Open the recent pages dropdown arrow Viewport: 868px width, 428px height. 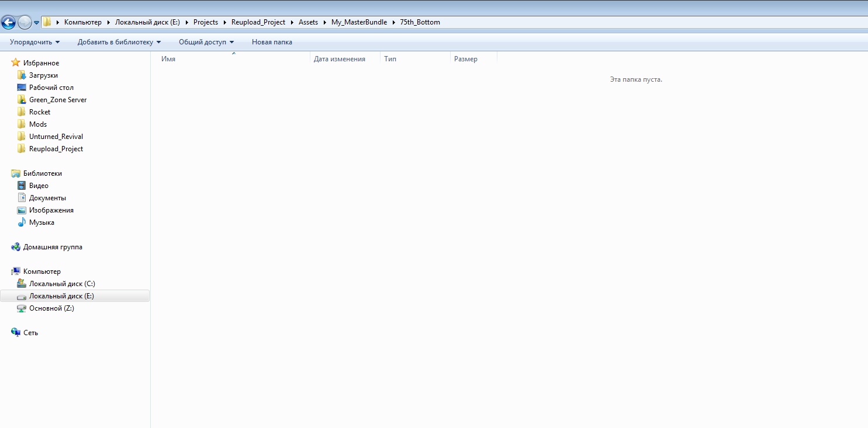tap(37, 23)
